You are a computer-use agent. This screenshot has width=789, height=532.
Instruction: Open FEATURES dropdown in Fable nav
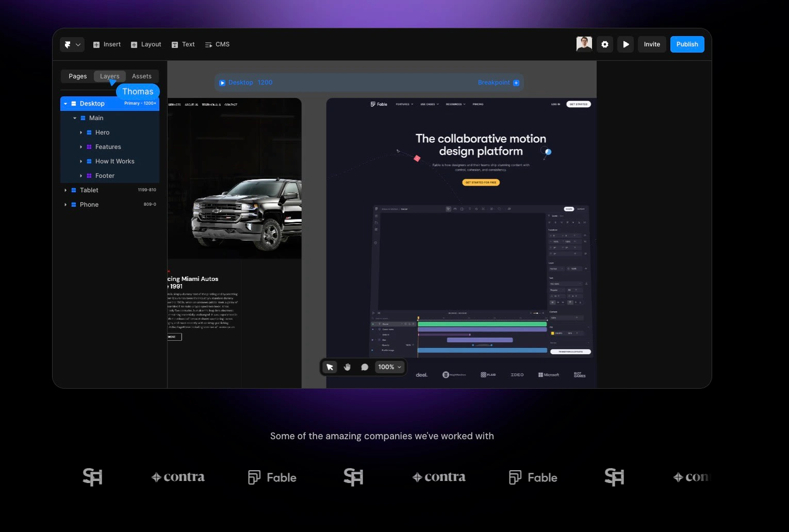pos(404,104)
